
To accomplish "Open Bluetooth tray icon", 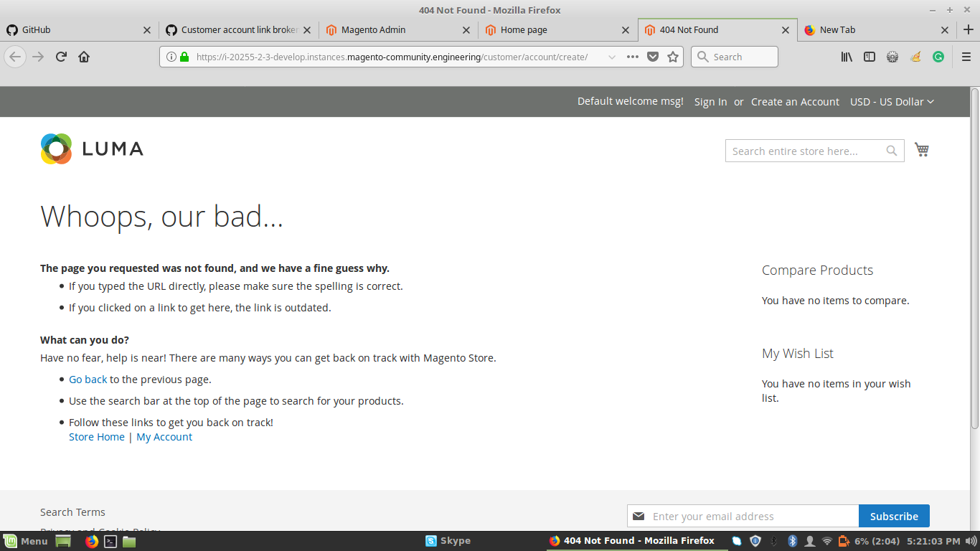I will (x=793, y=541).
